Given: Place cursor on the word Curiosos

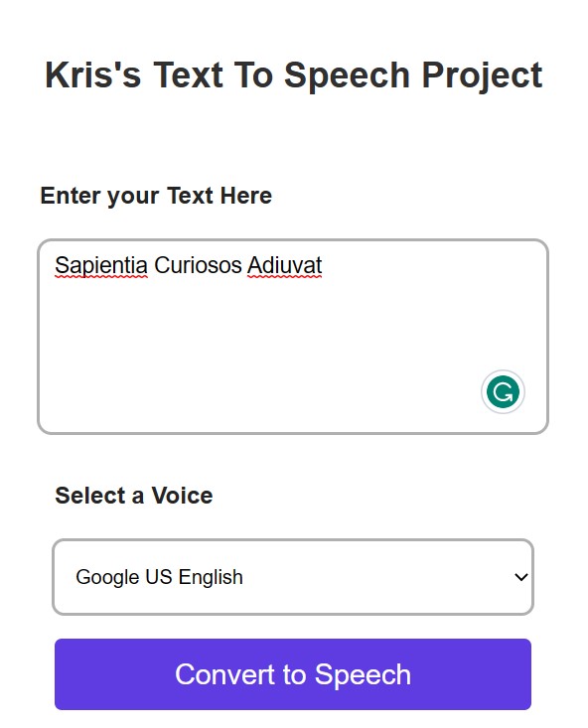Looking at the screenshot, I should click(x=198, y=265).
